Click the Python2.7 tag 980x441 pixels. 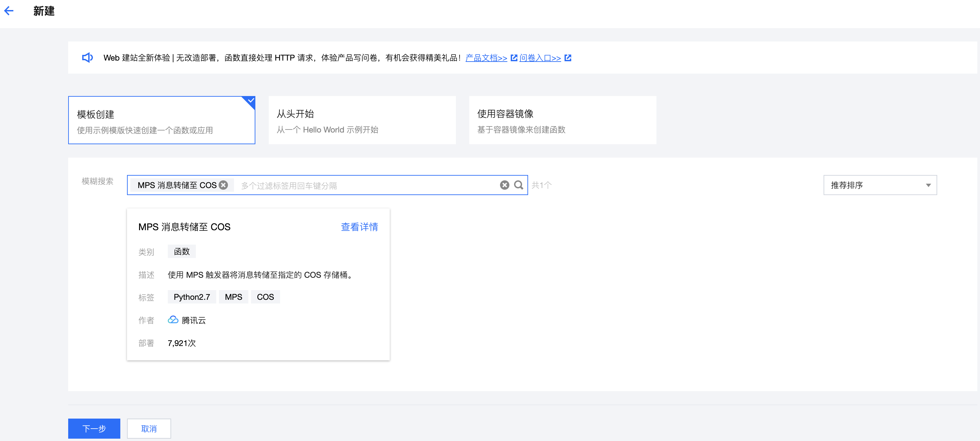[x=192, y=297]
